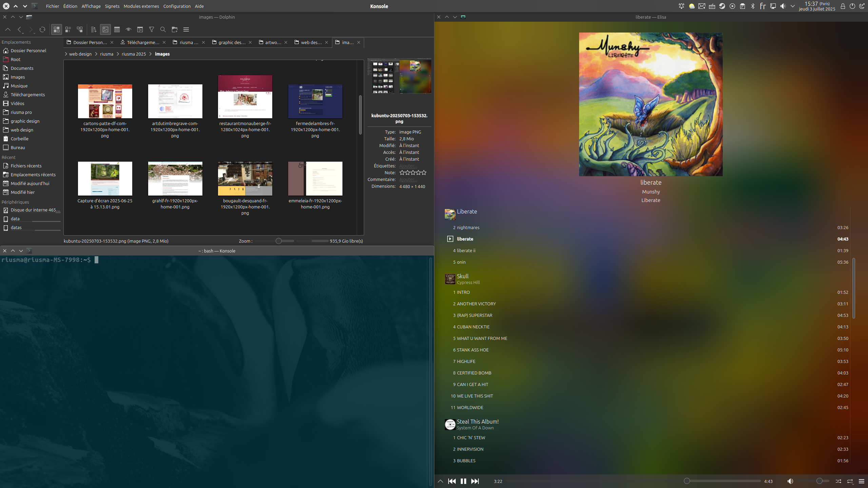Open the media player tray indicator

(x=732, y=6)
